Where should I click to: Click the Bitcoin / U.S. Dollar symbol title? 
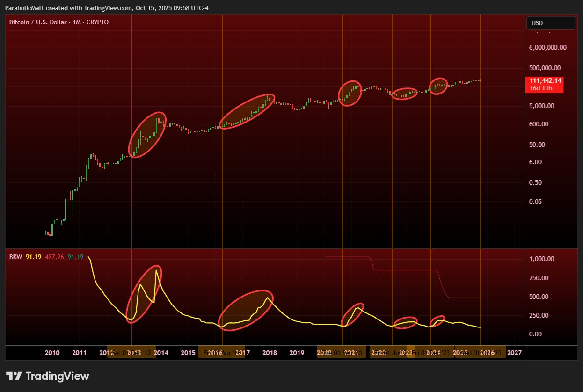[x=39, y=22]
